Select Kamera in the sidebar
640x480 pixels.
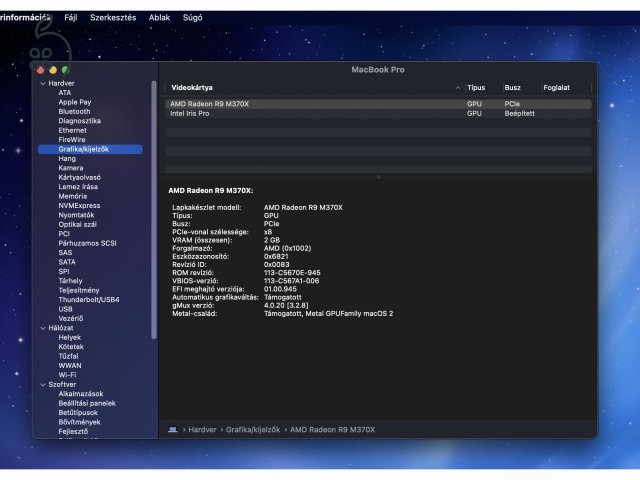tap(71, 168)
